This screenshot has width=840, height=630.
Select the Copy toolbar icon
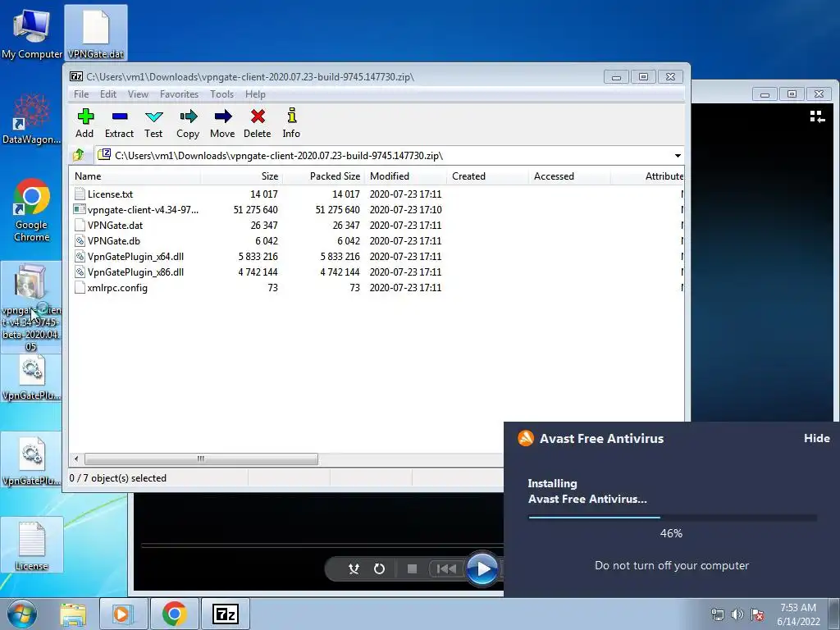188,123
